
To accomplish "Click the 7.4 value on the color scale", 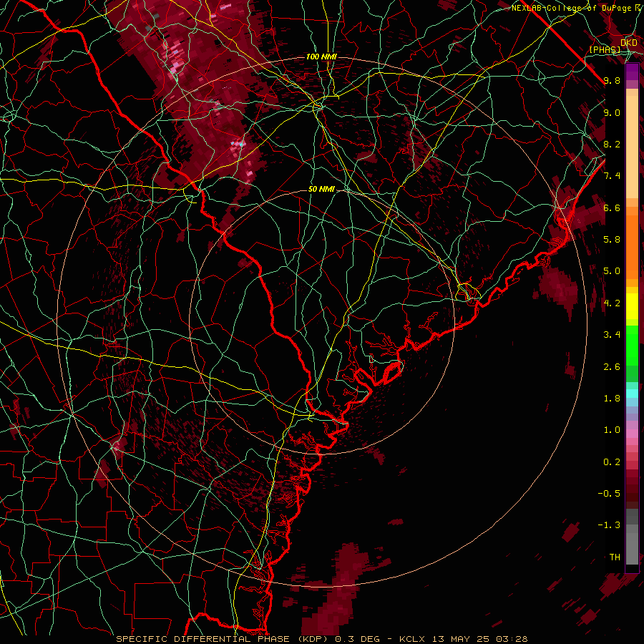I will pos(612,176).
